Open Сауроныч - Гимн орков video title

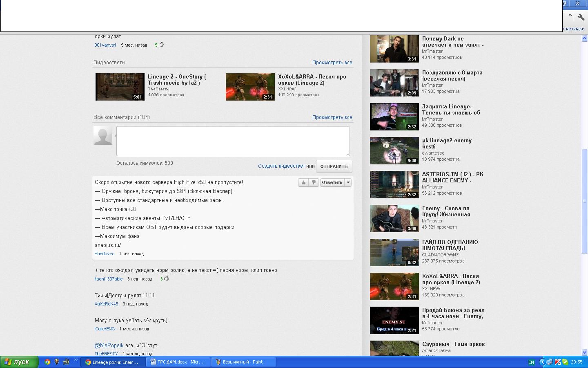coord(453,344)
